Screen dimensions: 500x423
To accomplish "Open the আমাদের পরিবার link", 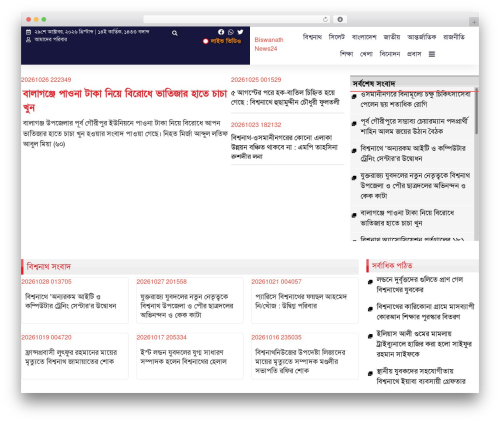I will (x=50, y=39).
